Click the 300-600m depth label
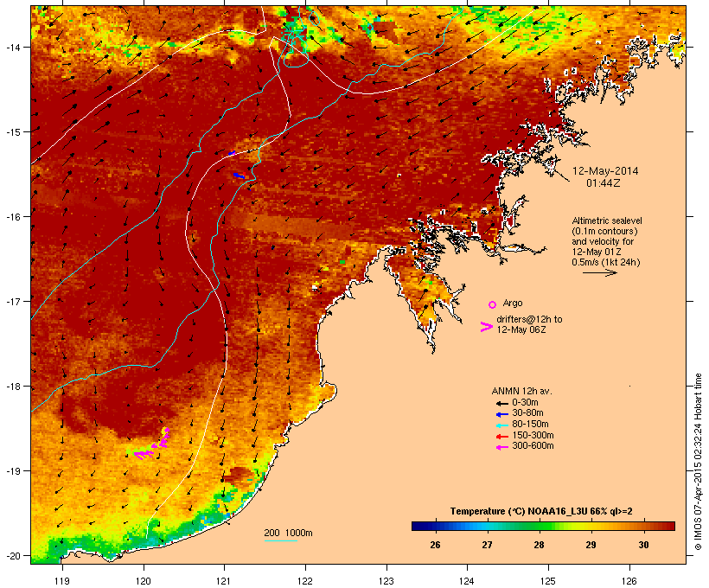 (x=533, y=446)
